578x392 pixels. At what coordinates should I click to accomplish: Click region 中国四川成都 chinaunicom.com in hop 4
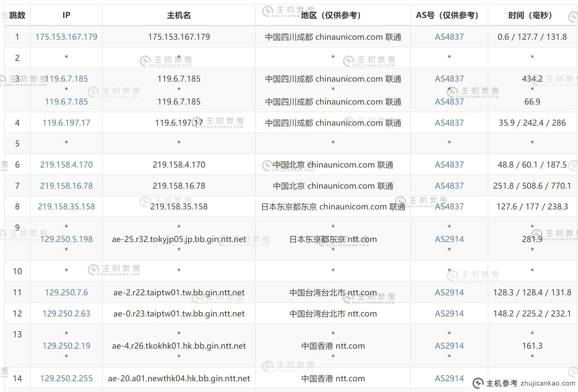333,123
